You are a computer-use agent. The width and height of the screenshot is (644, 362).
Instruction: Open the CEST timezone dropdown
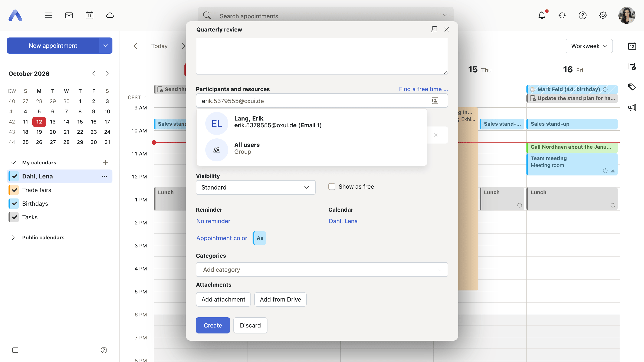[x=137, y=98]
